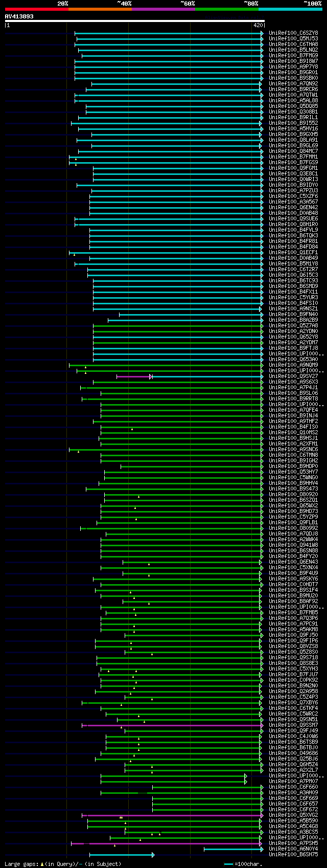Select hit UniRef100_C6TMN8
Image resolution: width=327 pixels, height=868 pixels.
[293, 455]
